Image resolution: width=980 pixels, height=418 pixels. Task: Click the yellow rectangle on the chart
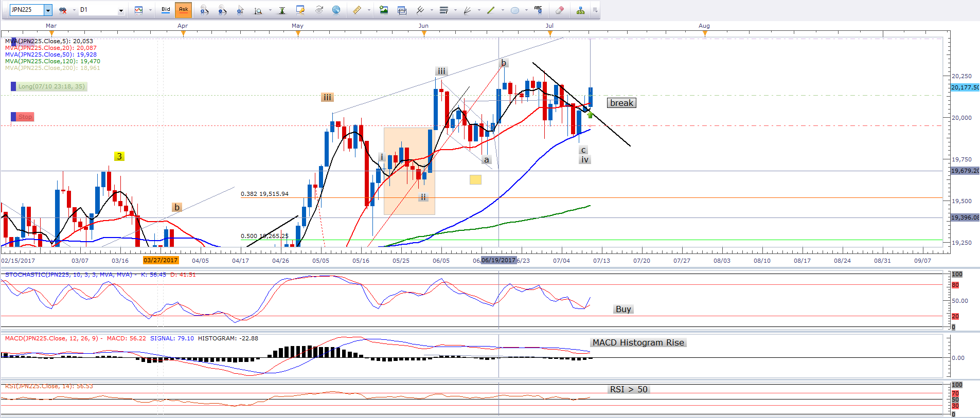pos(475,179)
